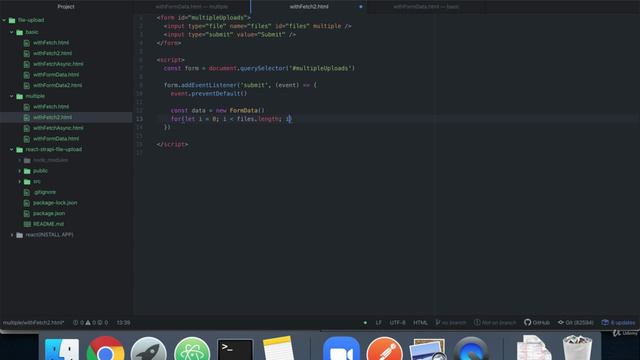The image size is (640, 360).
Task: Click the README.md book icon
Action: pyautogui.click(x=27, y=224)
